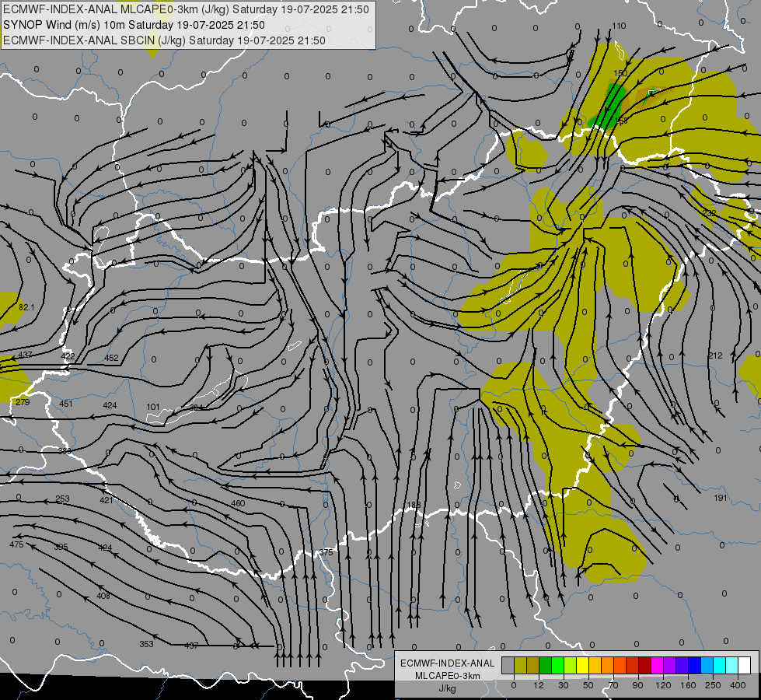Click the map value 460
The height and width of the screenshot is (700, 761).
pyautogui.click(x=239, y=503)
